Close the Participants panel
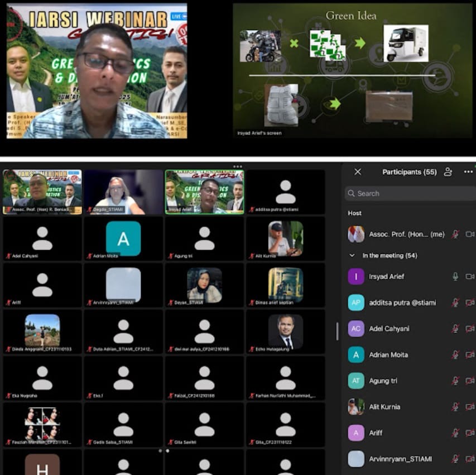 coord(358,172)
